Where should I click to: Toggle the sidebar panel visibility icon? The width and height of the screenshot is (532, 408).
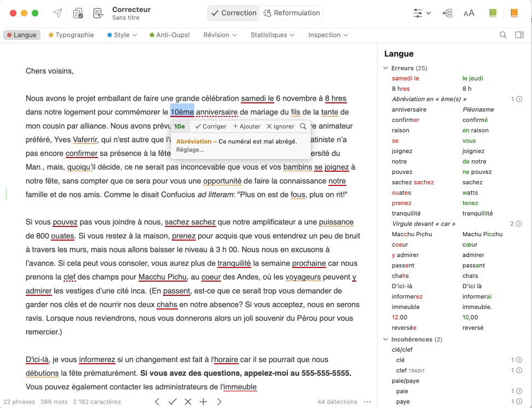(x=519, y=35)
